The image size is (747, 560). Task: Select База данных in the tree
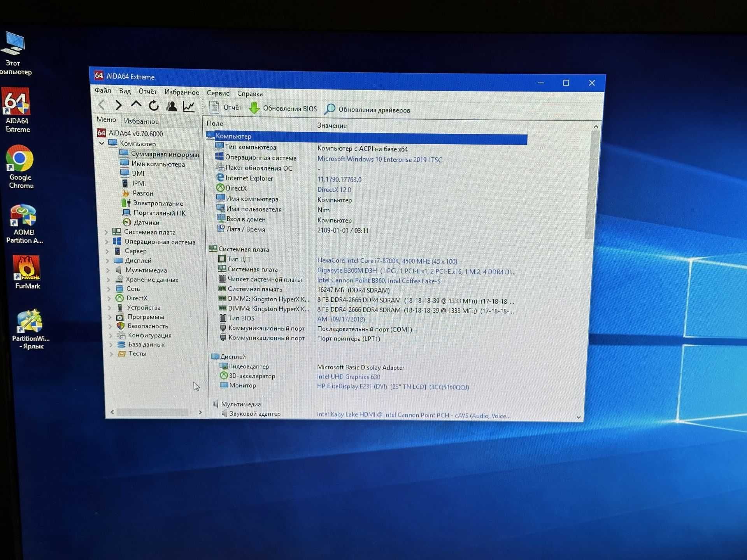[141, 344]
